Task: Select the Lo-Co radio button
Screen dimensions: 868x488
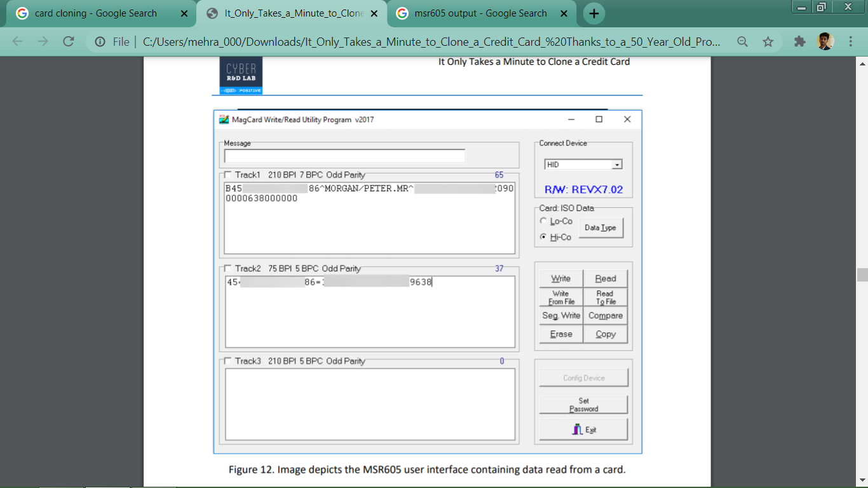Action: click(x=543, y=221)
